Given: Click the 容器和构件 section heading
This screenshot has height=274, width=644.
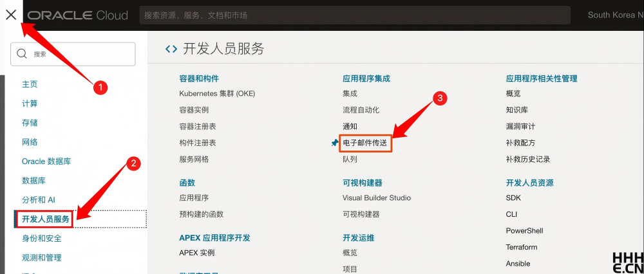Looking at the screenshot, I should 199,78.
